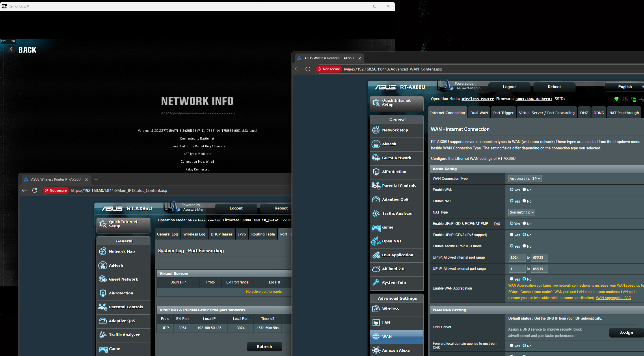Open Traffic Analyzer in System Log window sidebar
The image size is (644, 356).
pos(123,335)
